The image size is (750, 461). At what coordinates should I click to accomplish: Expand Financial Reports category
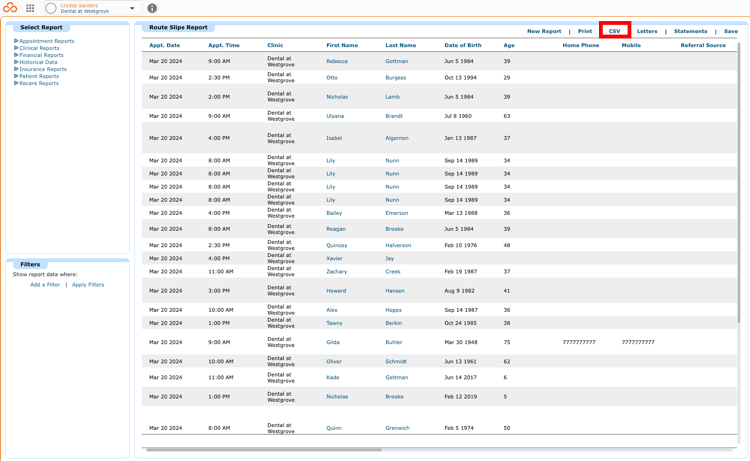pos(39,55)
